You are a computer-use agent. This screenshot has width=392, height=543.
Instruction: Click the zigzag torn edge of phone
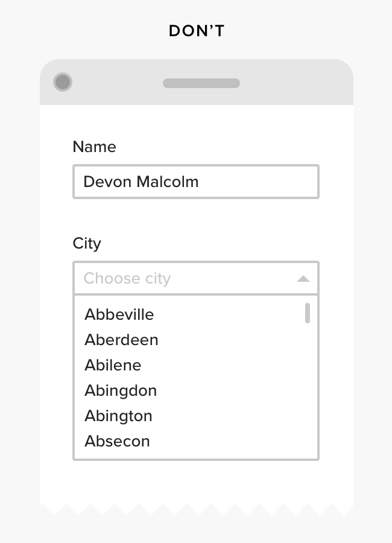(x=197, y=510)
